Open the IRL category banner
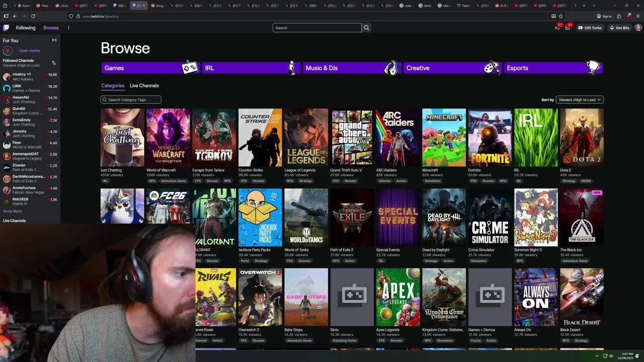This screenshot has height=362, width=644. (x=251, y=68)
